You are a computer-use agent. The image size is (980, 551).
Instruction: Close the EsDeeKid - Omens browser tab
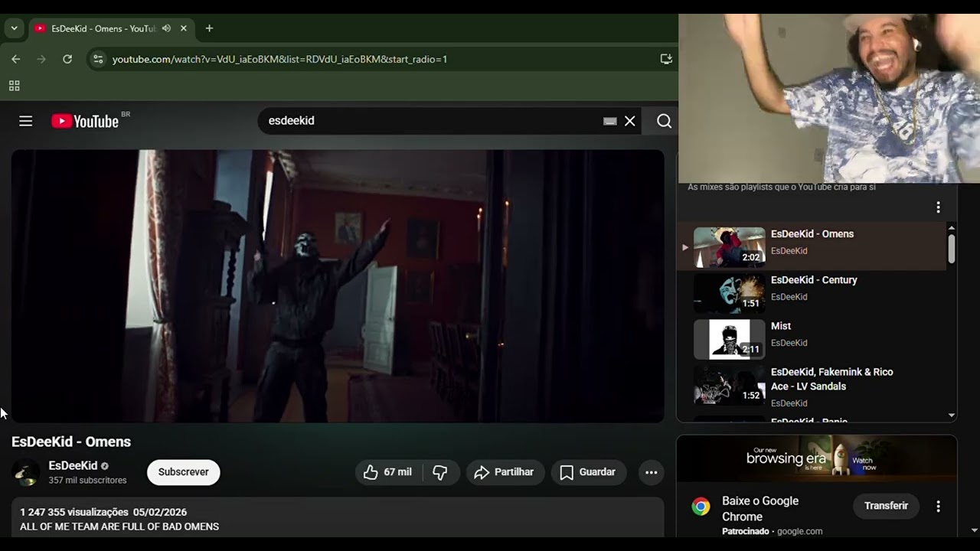[184, 28]
